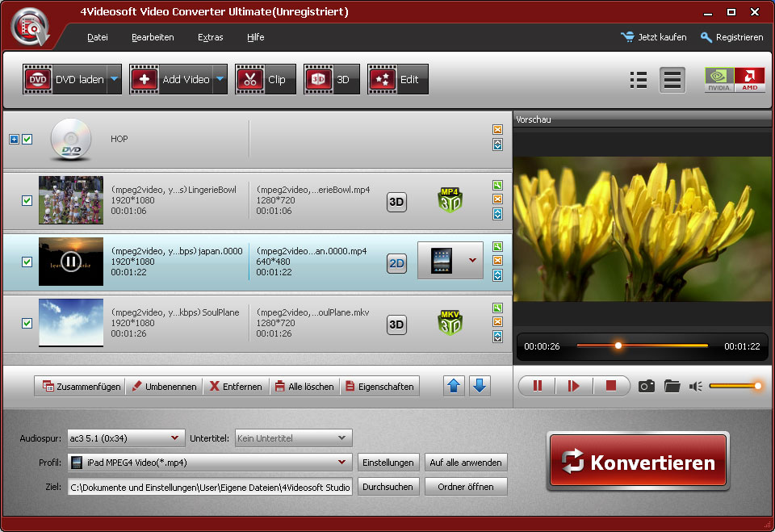
Task: Open the Datei menu
Action: pos(98,37)
